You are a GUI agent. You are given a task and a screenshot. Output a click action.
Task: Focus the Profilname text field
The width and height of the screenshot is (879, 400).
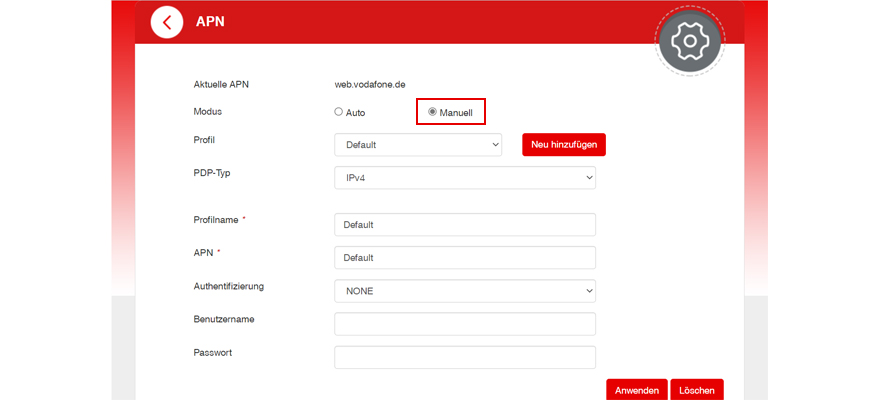[465, 225]
